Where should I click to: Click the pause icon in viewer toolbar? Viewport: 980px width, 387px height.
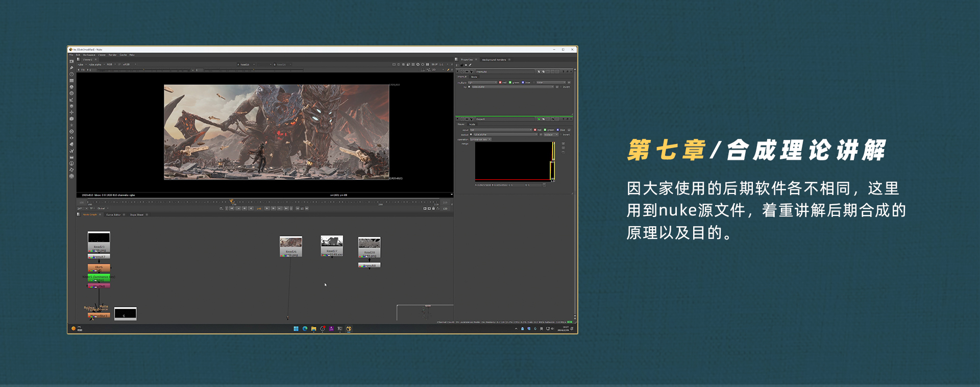click(427, 64)
